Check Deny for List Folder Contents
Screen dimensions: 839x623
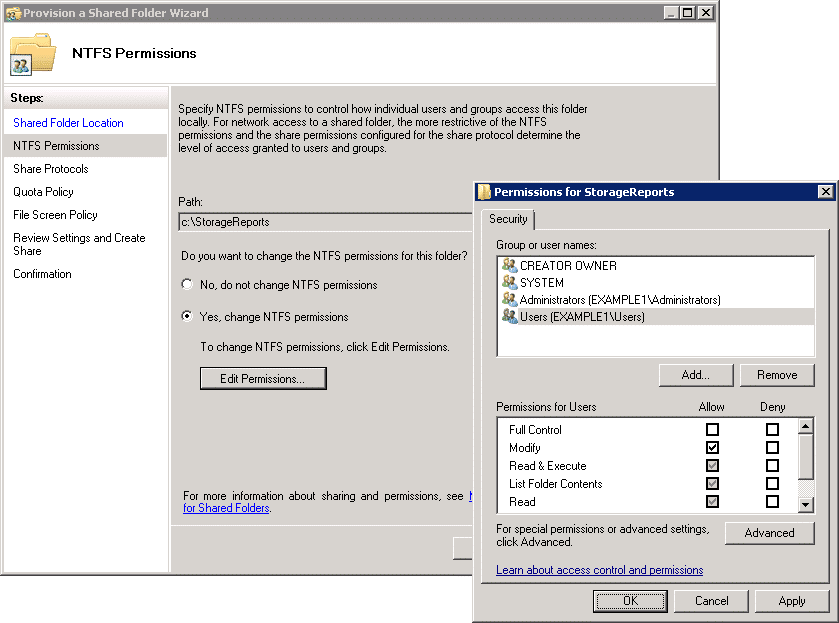(x=772, y=484)
